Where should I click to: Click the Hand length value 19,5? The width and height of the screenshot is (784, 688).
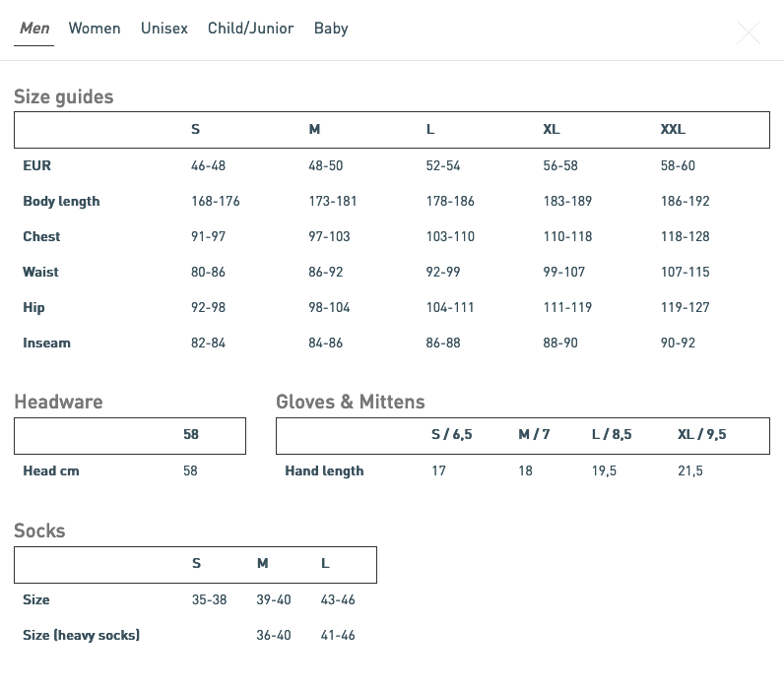click(604, 471)
